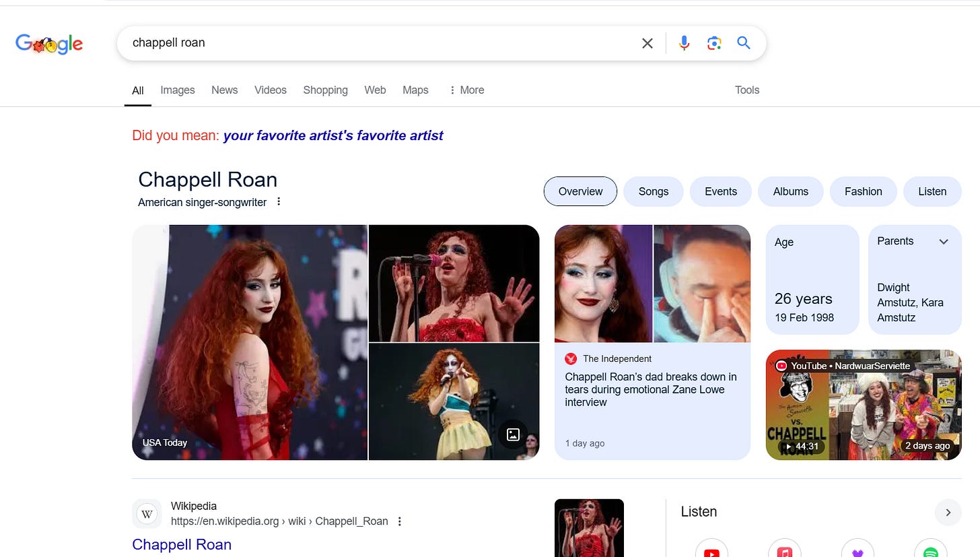The image size is (980, 557).
Task: Open Apple Music listen icon
Action: (x=784, y=548)
